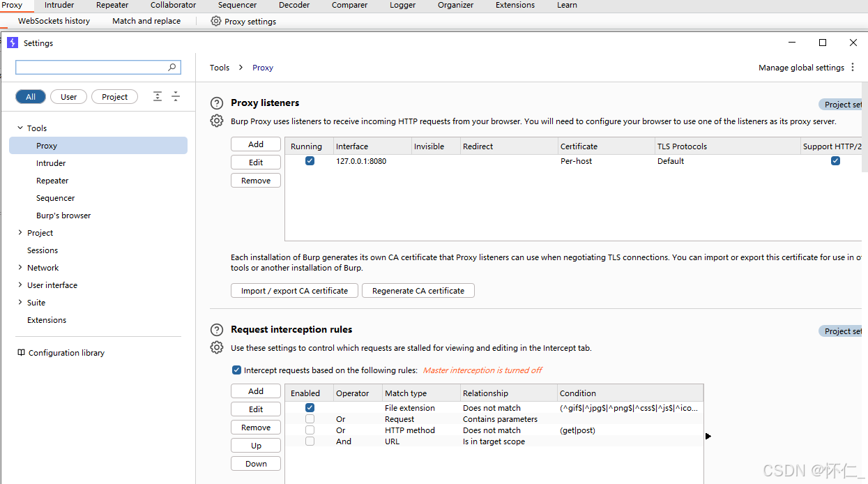Image resolution: width=868 pixels, height=484 pixels.
Task: Collapse the Tools tree node
Action: tap(20, 128)
